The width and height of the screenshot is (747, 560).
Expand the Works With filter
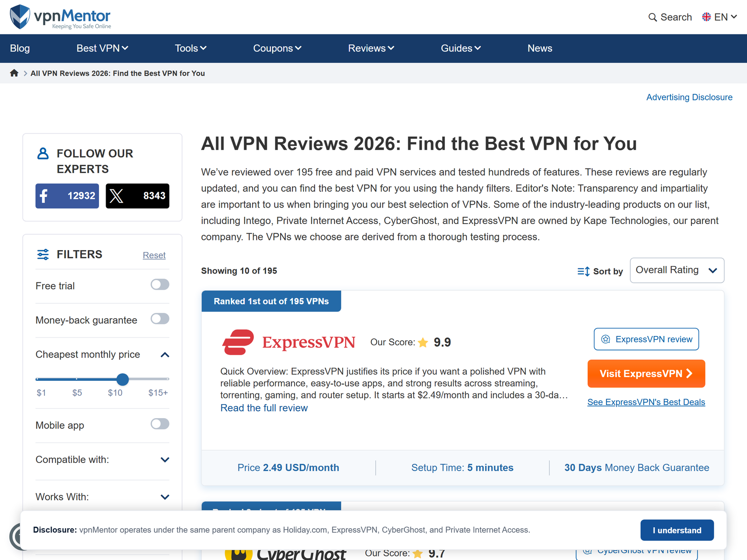coord(165,497)
